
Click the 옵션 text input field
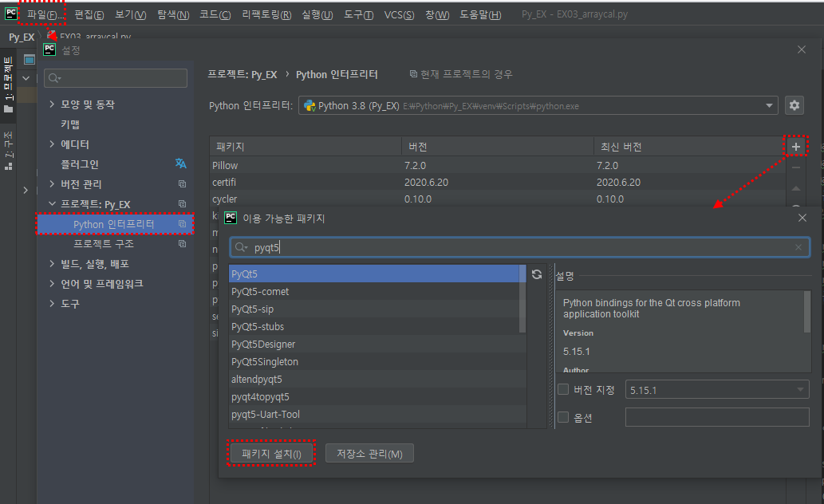717,417
